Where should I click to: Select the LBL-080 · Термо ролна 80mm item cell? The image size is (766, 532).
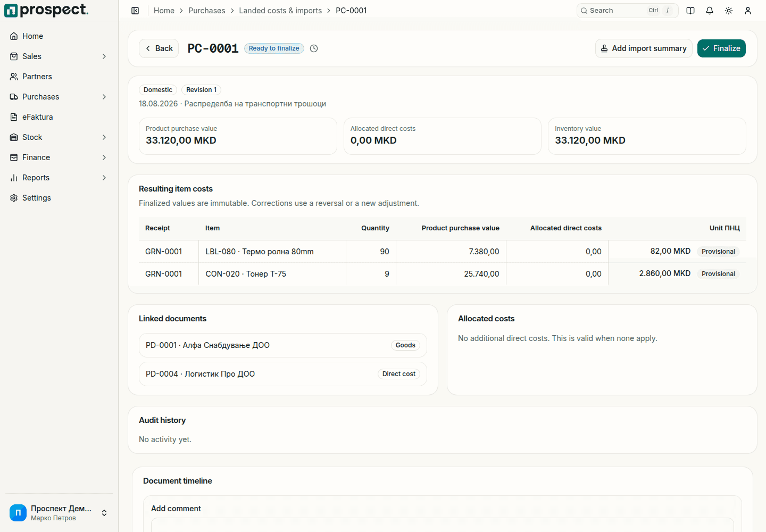pyautogui.click(x=272, y=252)
